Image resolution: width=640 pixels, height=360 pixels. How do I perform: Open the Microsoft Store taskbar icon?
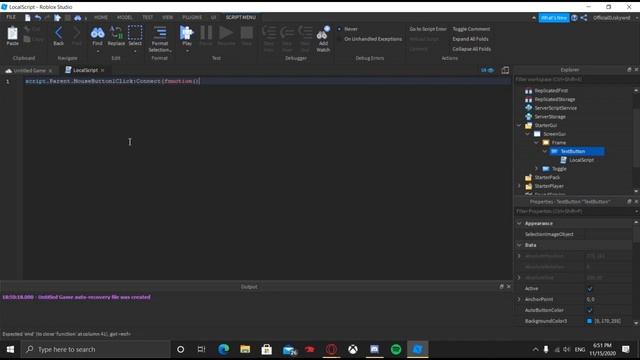[x=267, y=349]
